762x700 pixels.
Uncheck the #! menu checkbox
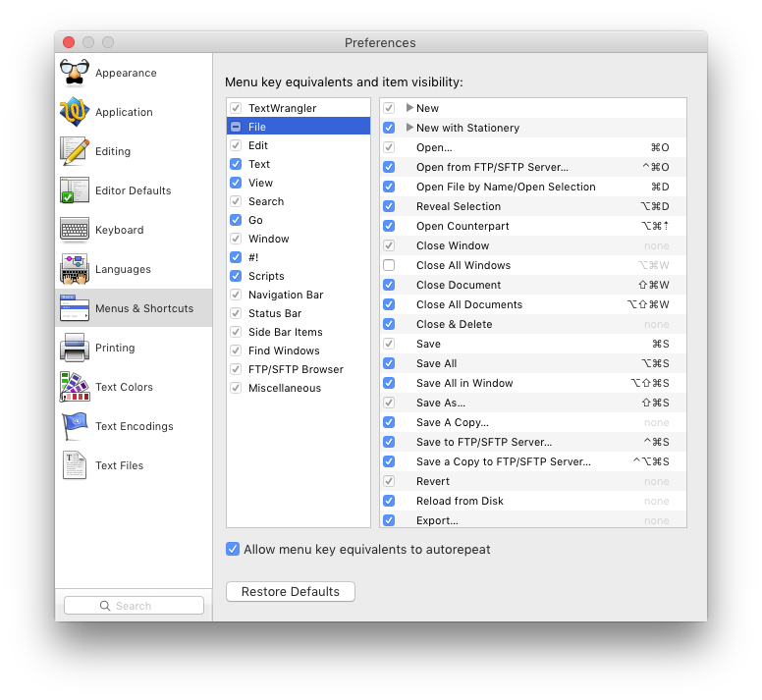click(236, 257)
